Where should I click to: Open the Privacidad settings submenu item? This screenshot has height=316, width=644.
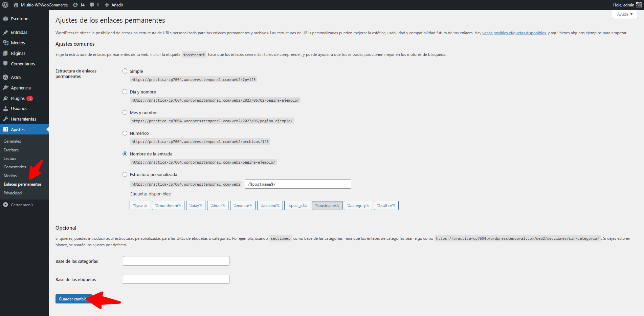click(x=13, y=193)
